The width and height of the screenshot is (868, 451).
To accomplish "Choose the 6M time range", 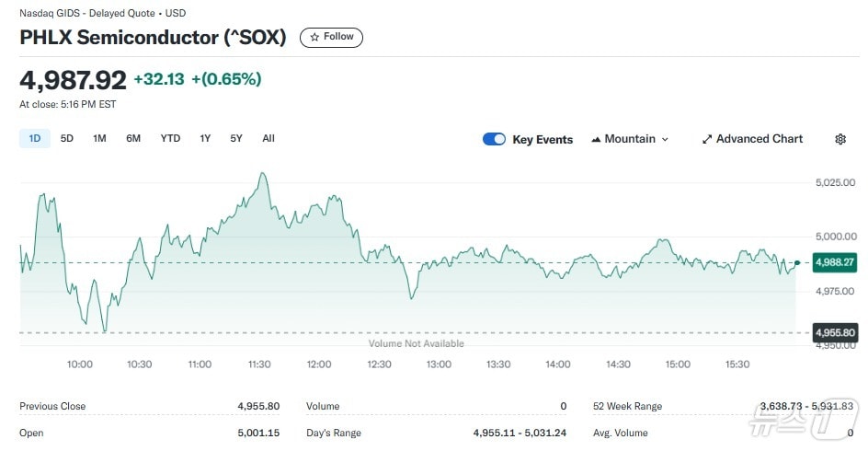I will click(133, 138).
